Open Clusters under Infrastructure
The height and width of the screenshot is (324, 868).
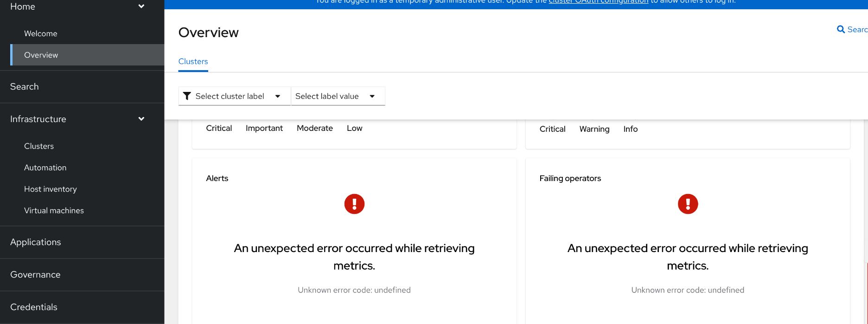39,146
